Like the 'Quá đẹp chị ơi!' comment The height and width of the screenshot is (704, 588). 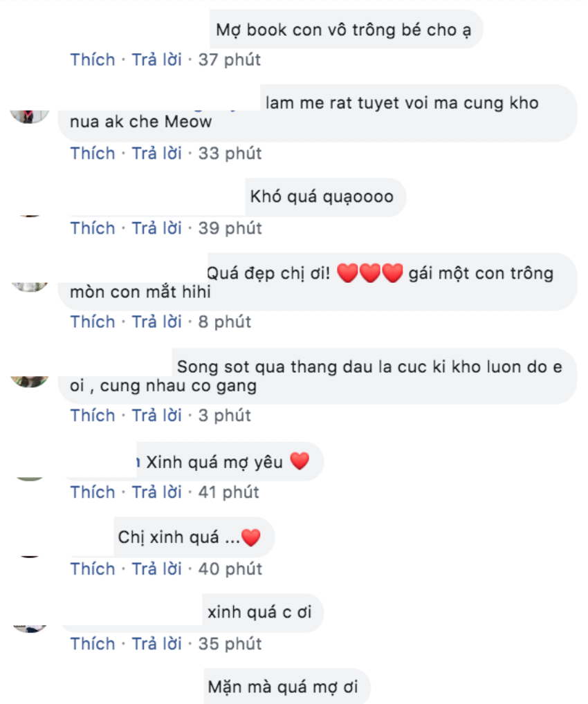pos(92,322)
